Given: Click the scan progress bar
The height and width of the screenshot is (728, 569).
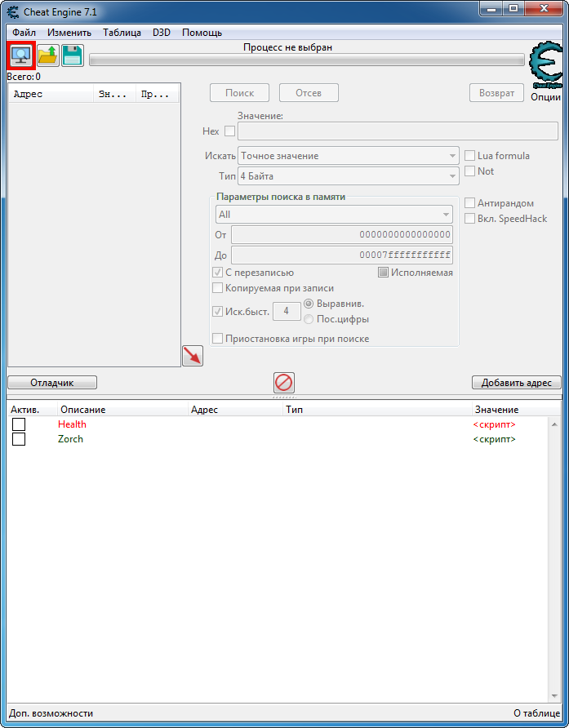Looking at the screenshot, I should [x=307, y=60].
